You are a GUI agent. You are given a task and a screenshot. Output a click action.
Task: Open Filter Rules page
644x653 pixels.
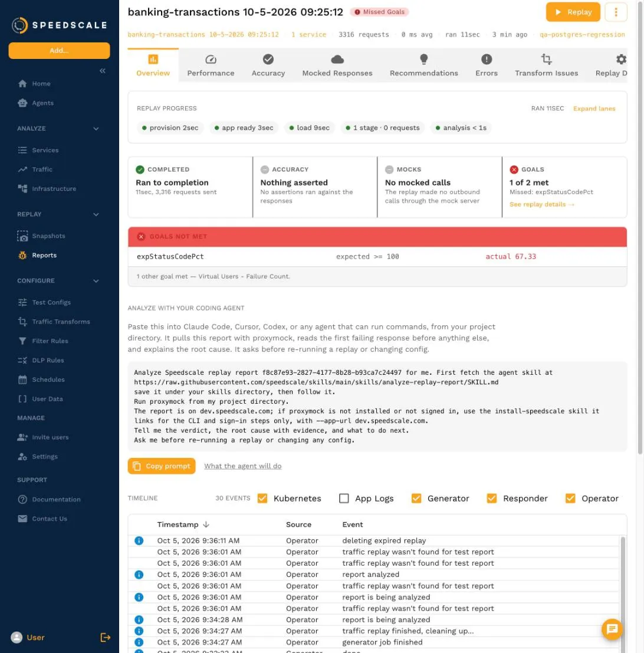[x=43, y=341]
